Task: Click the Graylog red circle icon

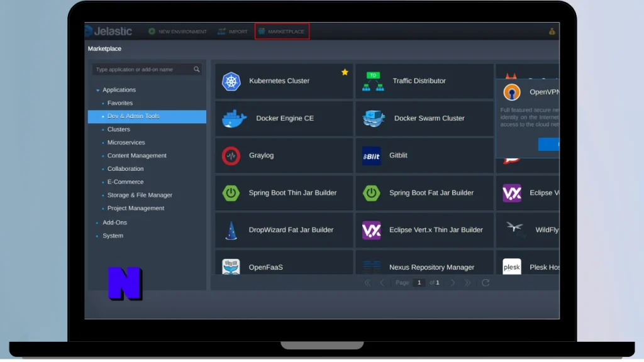Action: pos(231,156)
